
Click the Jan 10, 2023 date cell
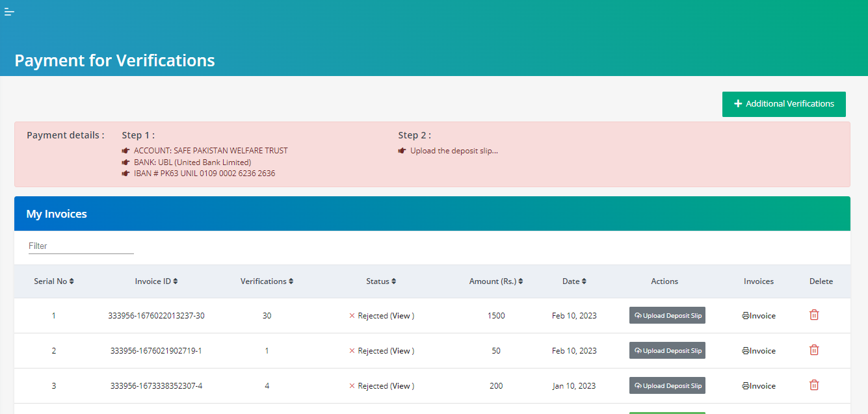click(x=574, y=386)
